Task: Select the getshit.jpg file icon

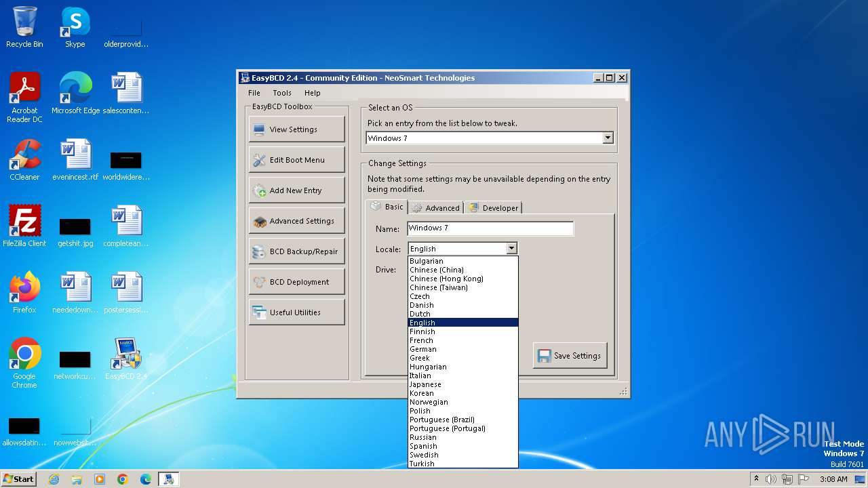Action: (x=75, y=230)
